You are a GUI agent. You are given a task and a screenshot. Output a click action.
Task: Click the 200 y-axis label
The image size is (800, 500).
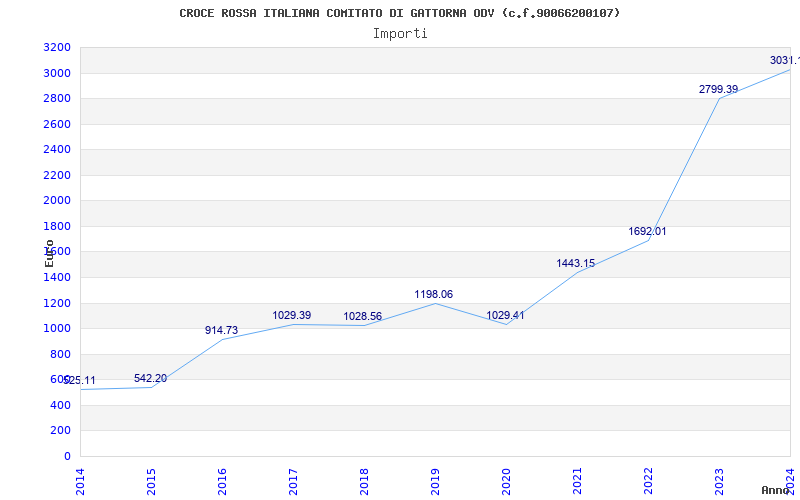pyautogui.click(x=60, y=431)
